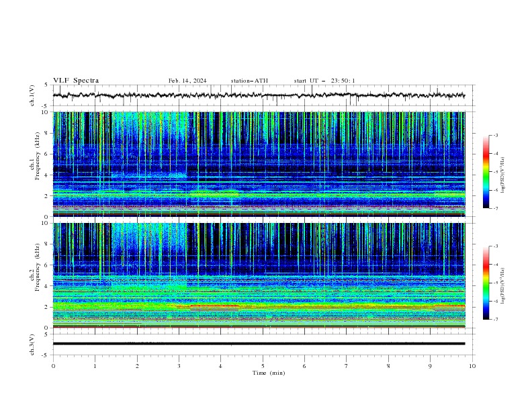Click the log(PSD) label beside ch.1 color bar

click(x=503, y=175)
